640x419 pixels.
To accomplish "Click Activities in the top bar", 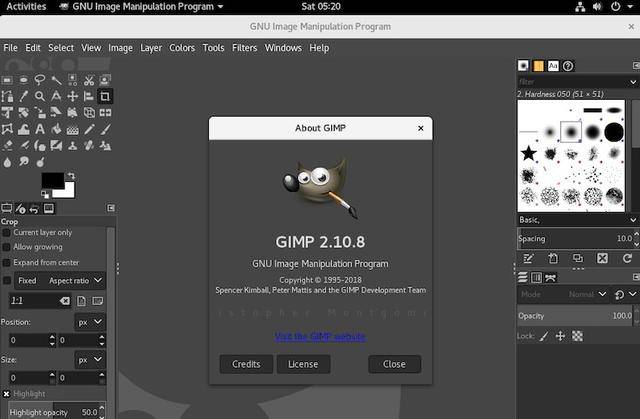I will 26,7.
